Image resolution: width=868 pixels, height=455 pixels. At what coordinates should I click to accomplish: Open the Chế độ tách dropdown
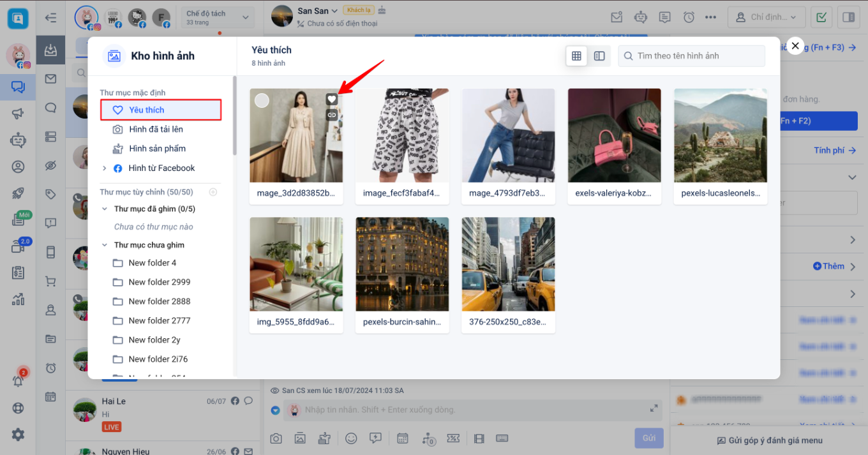pyautogui.click(x=217, y=17)
